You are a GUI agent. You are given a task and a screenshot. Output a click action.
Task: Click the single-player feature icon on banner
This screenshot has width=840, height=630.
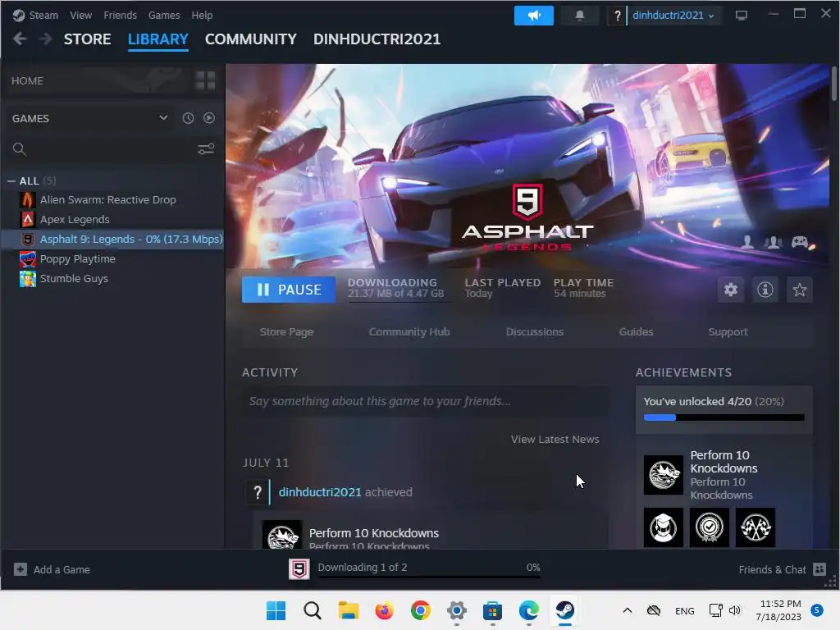click(747, 242)
